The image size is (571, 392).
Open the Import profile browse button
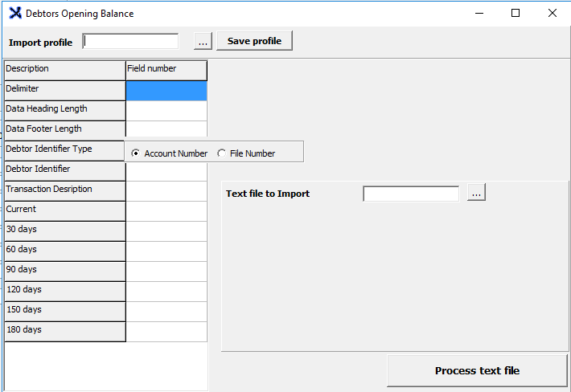pos(203,41)
